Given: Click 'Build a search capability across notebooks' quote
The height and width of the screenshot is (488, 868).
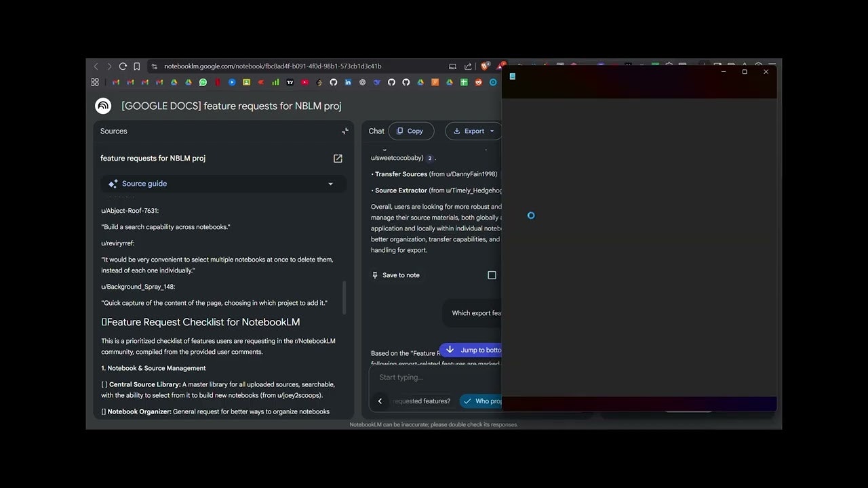Looking at the screenshot, I should (x=166, y=227).
